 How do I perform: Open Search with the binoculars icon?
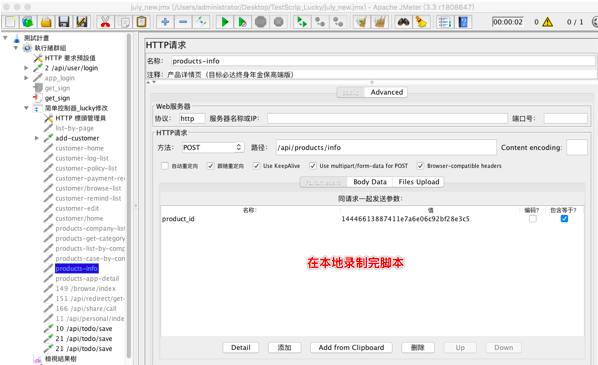point(403,22)
